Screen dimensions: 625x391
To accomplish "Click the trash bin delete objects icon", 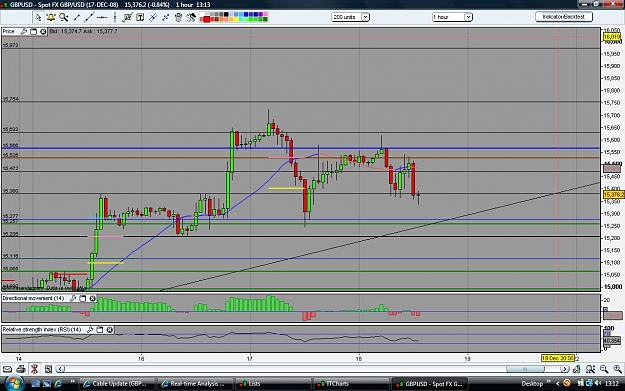I will (x=178, y=17).
